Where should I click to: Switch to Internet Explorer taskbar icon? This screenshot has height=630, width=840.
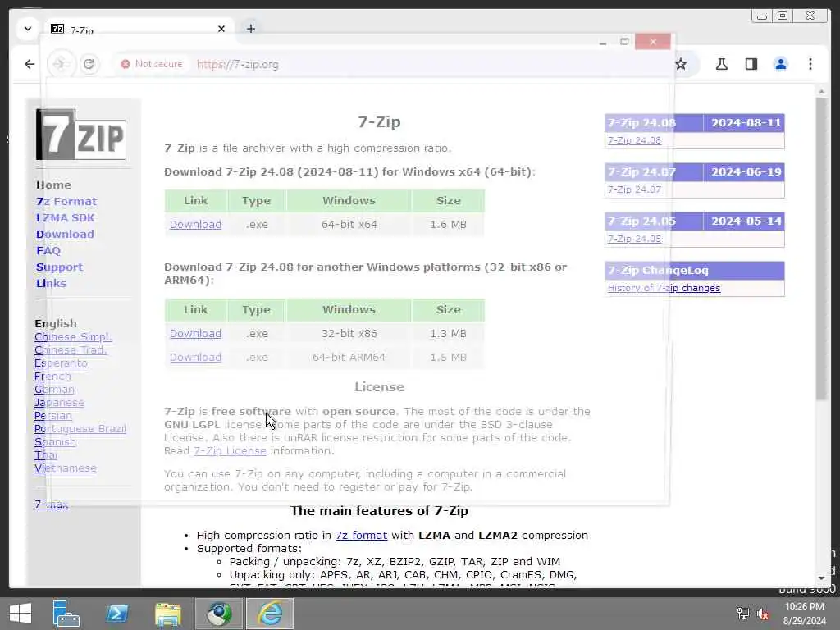point(270,614)
